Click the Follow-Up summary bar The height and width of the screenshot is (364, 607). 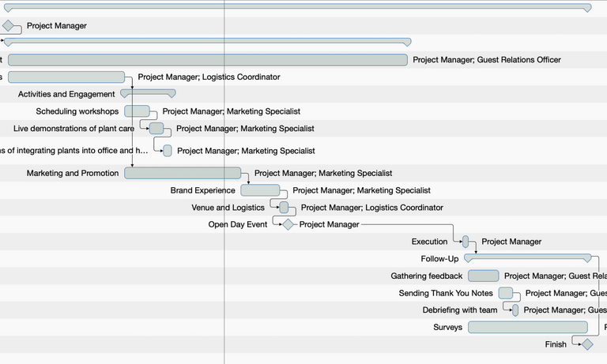[527, 257]
